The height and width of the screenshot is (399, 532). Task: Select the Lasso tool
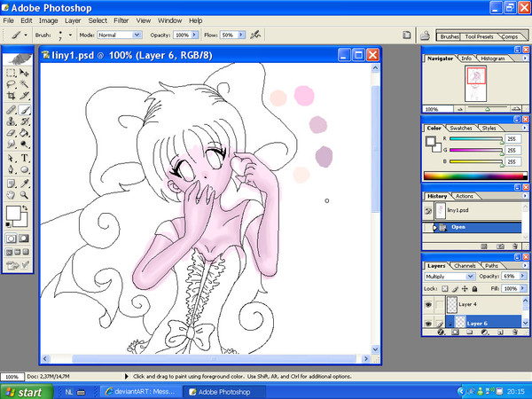point(11,84)
